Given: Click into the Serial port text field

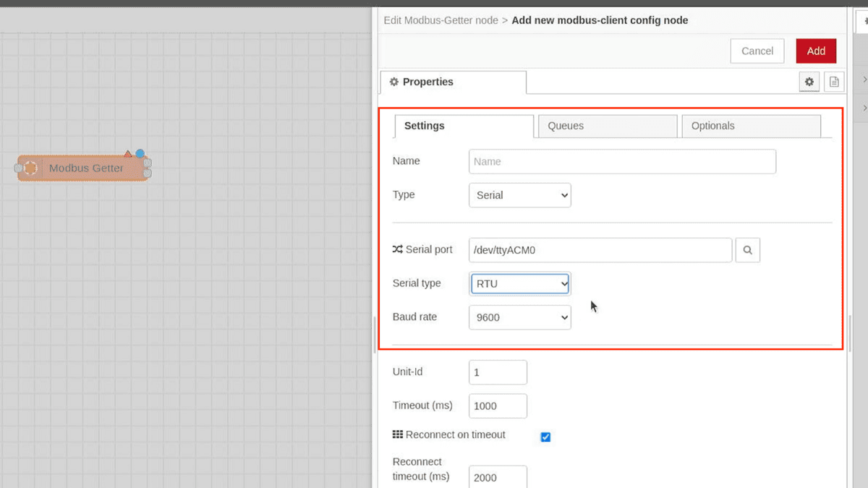Looking at the screenshot, I should point(600,250).
